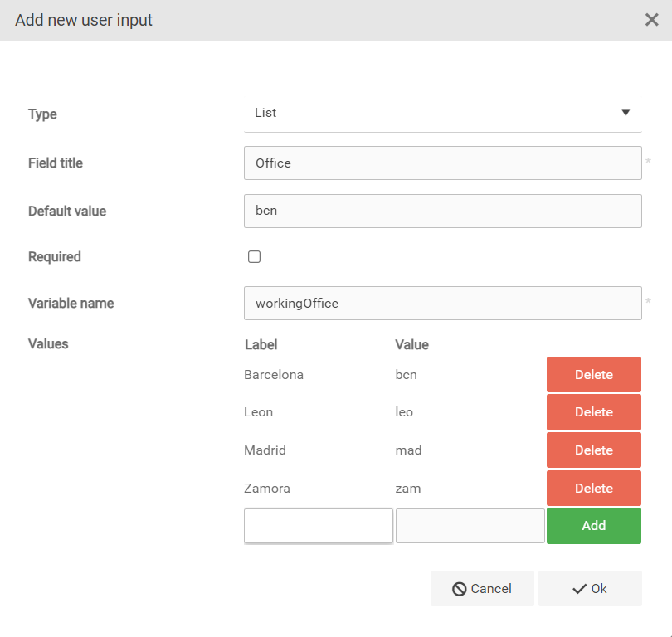Click the empty new Label input box
672x637 pixels.
coord(319,526)
